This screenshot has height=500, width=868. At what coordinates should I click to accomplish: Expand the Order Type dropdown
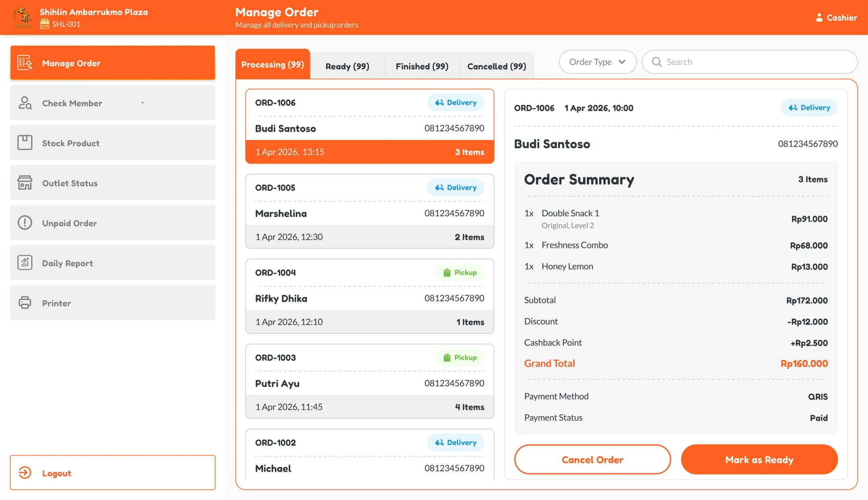click(x=597, y=62)
